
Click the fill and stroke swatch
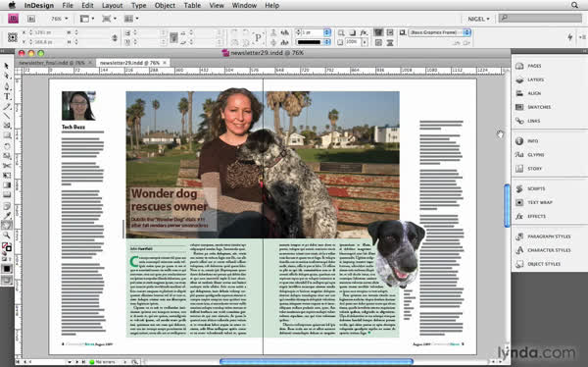[x=7, y=247]
